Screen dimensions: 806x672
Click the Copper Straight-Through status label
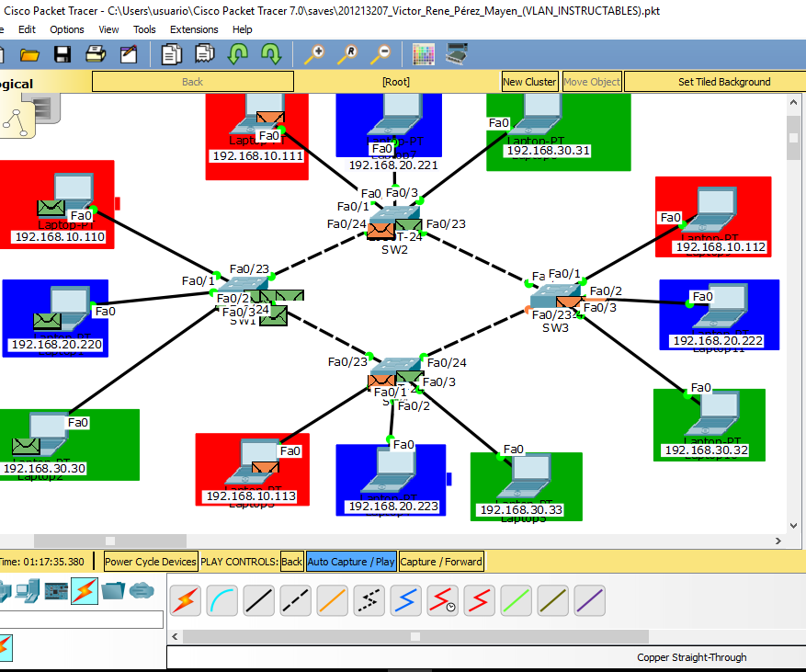point(691,657)
